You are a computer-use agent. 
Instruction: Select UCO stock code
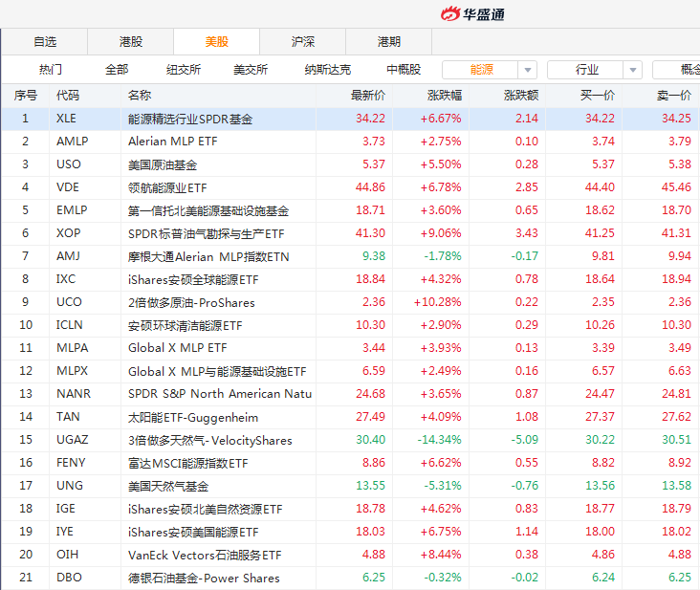pos(69,302)
